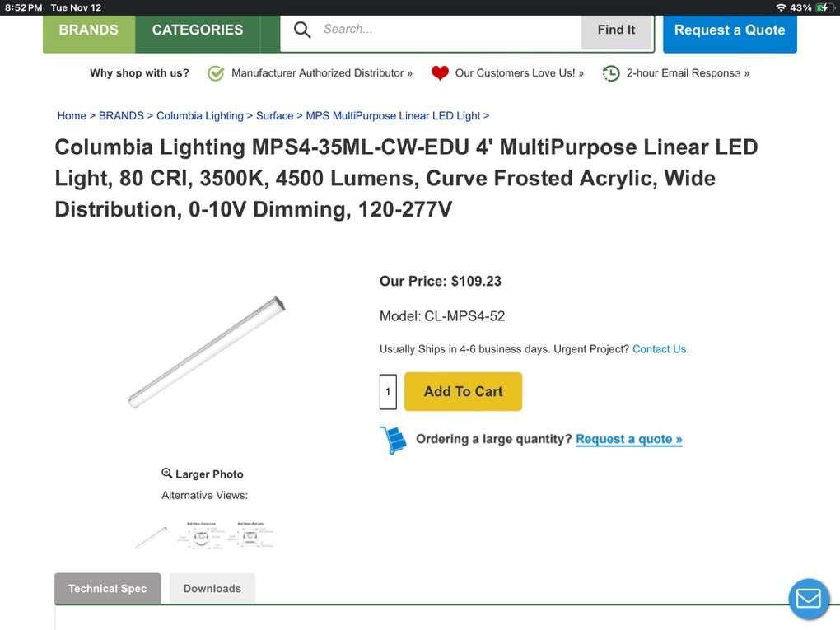Open the Contact Us link
The image size is (840, 630).
coord(659,348)
